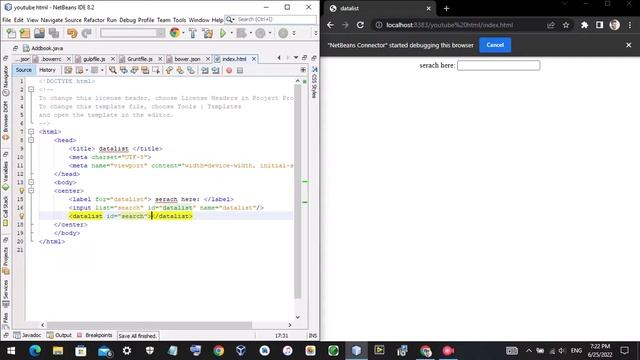Image resolution: width=640 pixels, height=360 pixels.
Task: Click the Shift Line Right icon
Action: [216, 70]
